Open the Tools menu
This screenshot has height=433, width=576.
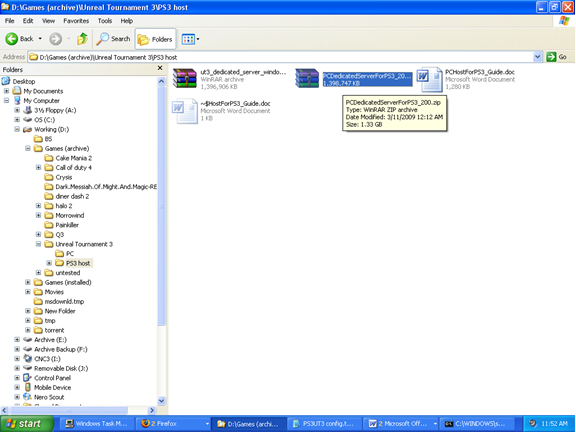105,21
